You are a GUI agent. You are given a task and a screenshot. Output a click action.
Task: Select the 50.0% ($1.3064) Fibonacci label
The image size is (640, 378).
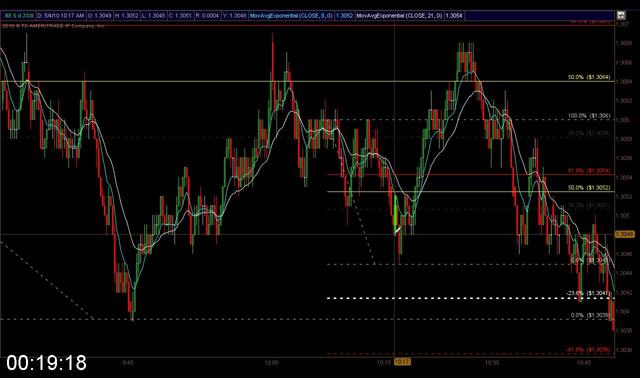[589, 77]
